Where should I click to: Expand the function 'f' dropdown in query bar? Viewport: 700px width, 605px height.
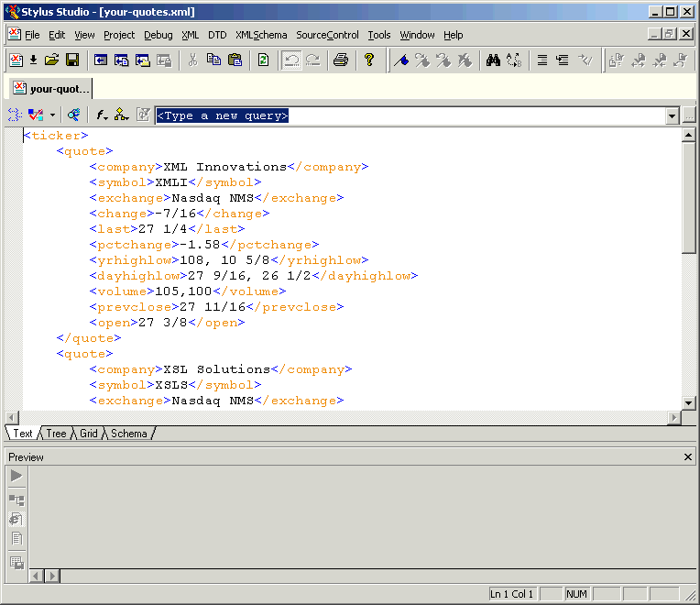[102, 115]
